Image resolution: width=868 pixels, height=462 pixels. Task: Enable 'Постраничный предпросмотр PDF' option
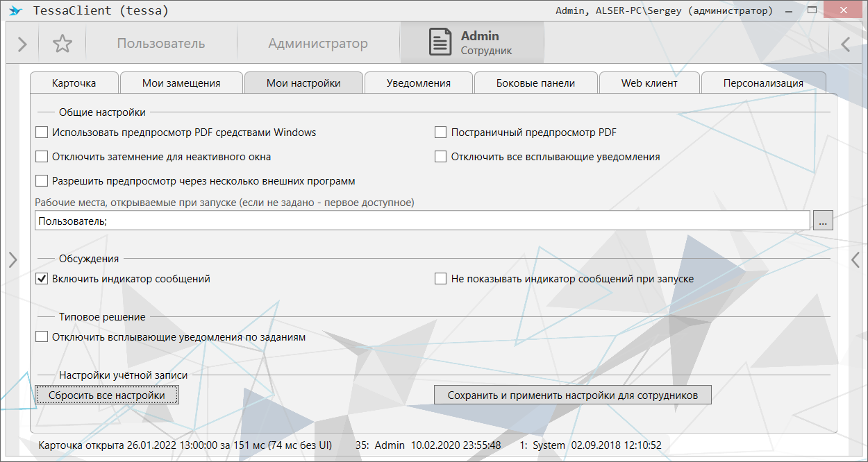point(440,132)
